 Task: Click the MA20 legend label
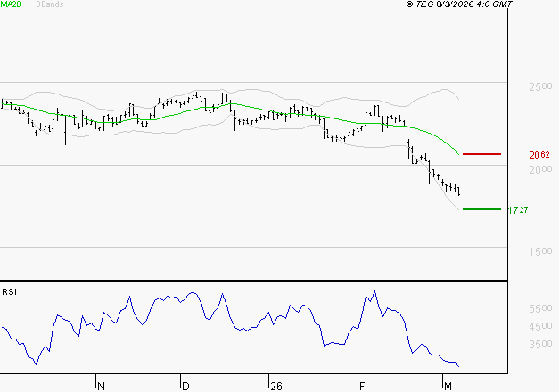[10, 4]
